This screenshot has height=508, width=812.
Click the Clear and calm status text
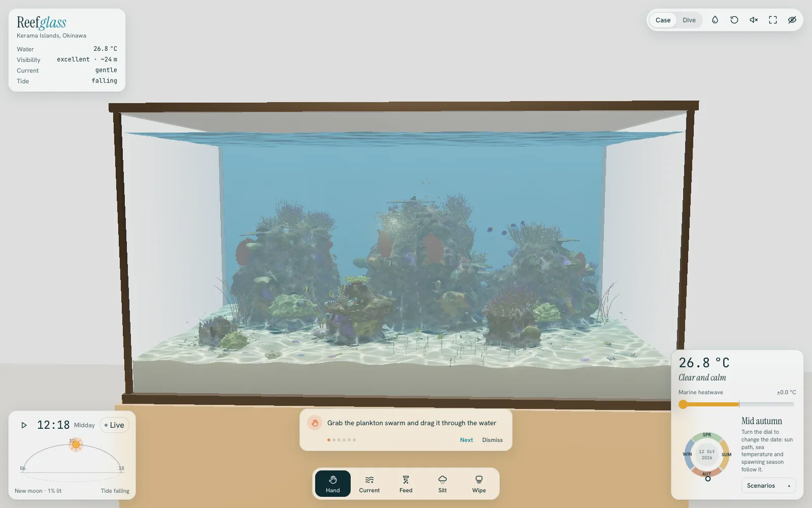702,377
